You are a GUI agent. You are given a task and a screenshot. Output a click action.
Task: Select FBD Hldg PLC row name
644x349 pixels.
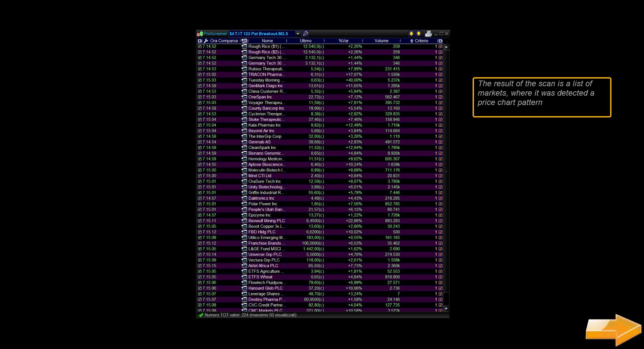262,232
